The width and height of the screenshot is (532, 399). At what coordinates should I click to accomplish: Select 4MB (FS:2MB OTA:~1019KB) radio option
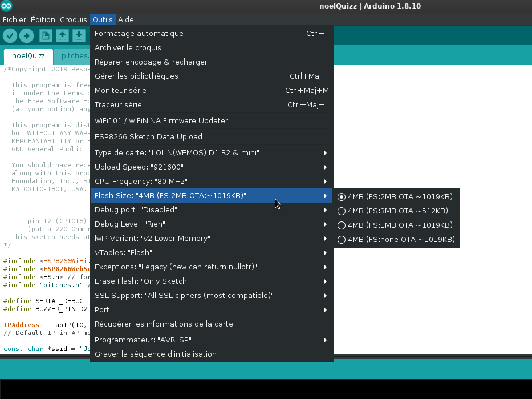tap(396, 196)
